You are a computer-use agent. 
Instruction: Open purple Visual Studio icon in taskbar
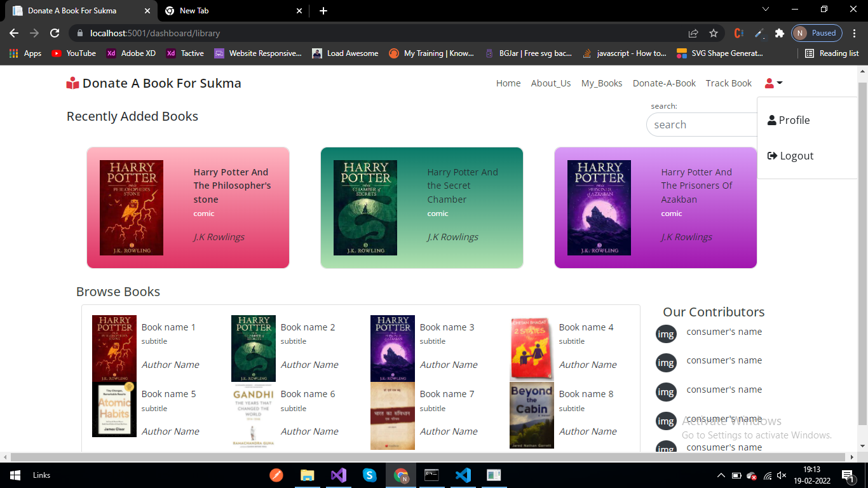point(339,475)
